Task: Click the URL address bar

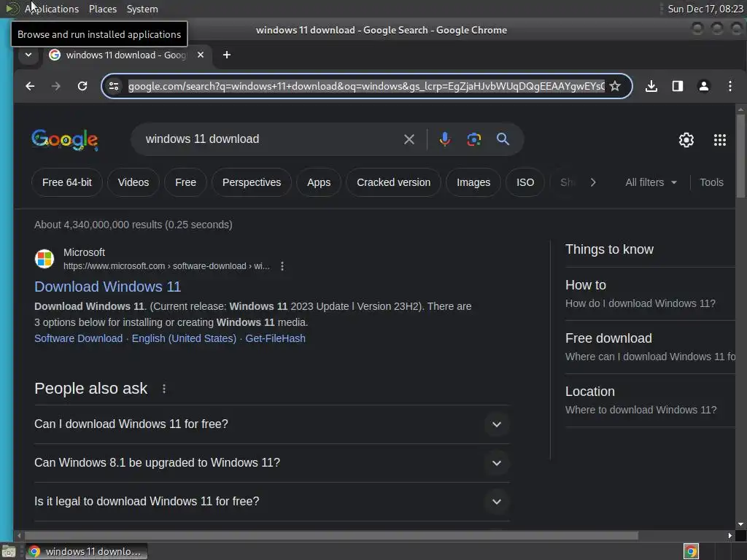Action: (x=366, y=86)
